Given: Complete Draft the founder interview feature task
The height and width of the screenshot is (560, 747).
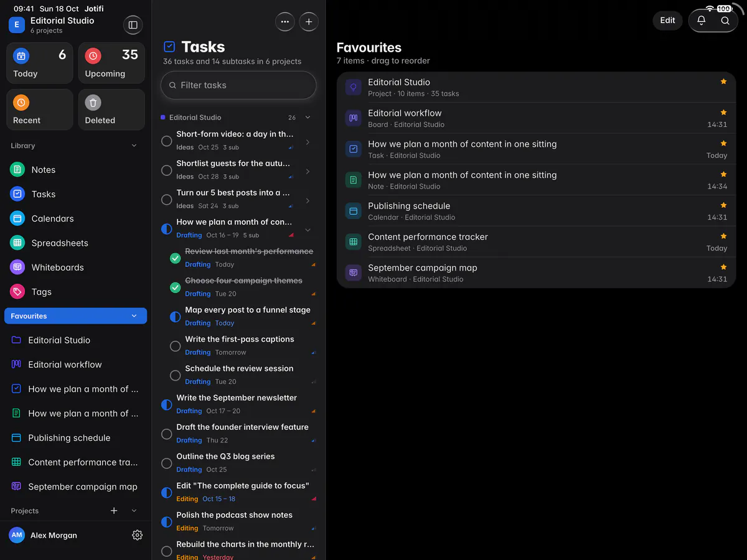Looking at the screenshot, I should (x=166, y=434).
